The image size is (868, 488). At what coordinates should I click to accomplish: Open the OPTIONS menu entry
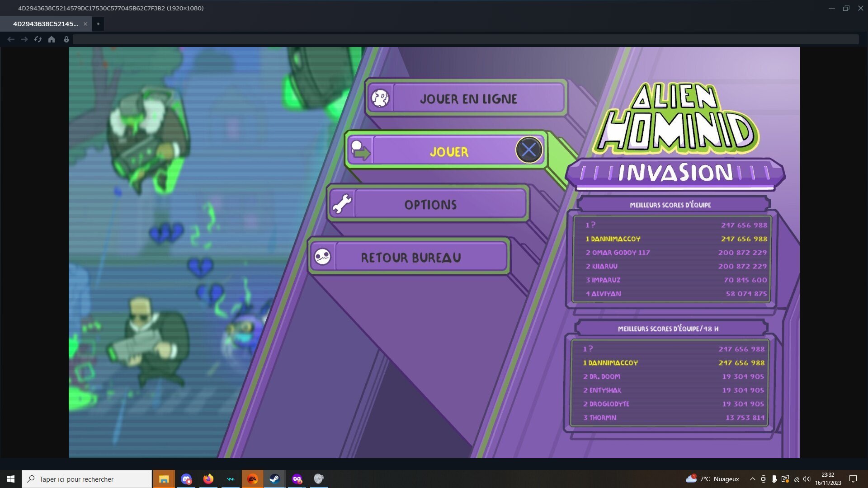(x=428, y=204)
